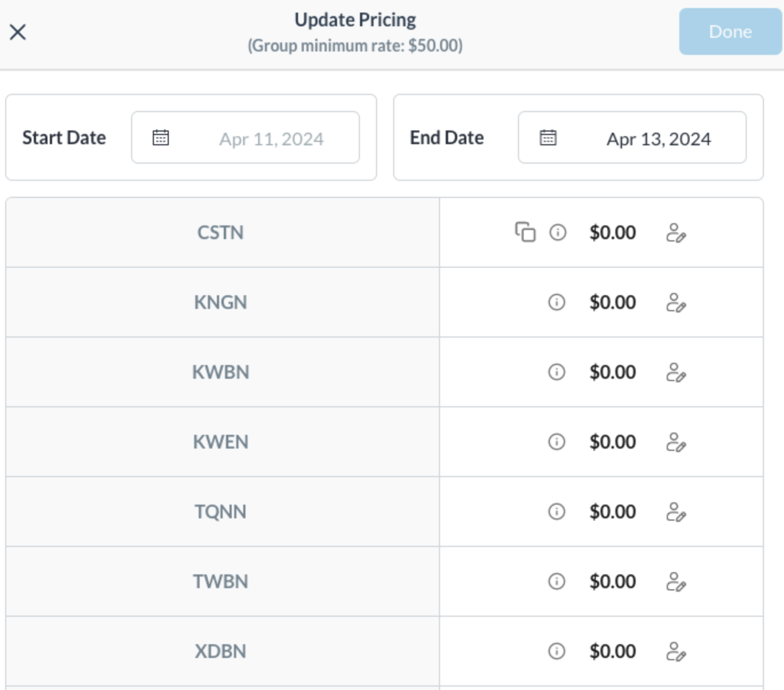Edit occupancy pricing icon for KWBN

pyautogui.click(x=676, y=372)
